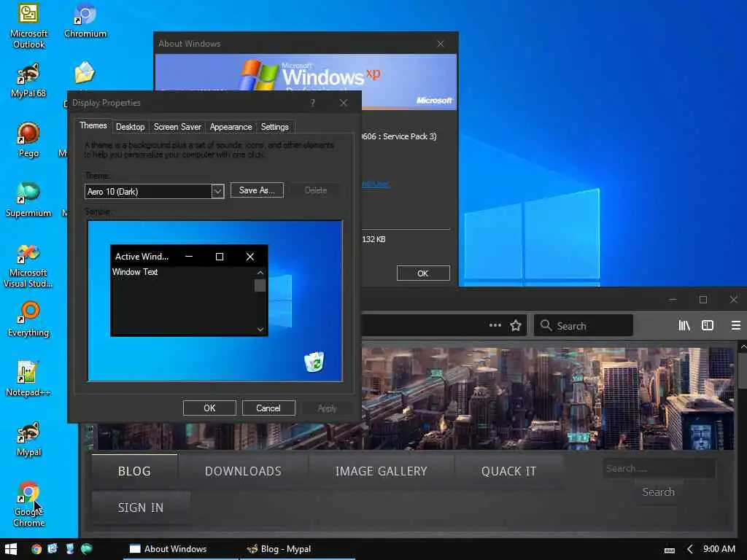Open the browser hamburger menu

pyautogui.click(x=735, y=325)
